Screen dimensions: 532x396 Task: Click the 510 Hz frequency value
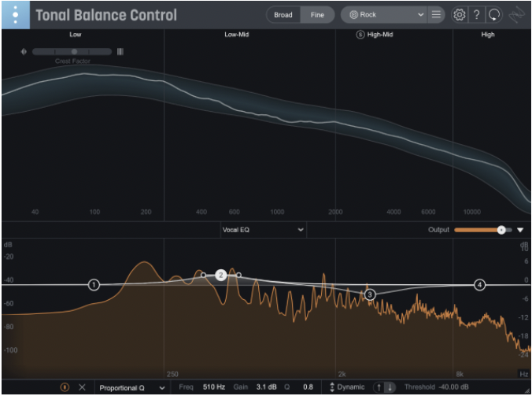click(x=214, y=387)
